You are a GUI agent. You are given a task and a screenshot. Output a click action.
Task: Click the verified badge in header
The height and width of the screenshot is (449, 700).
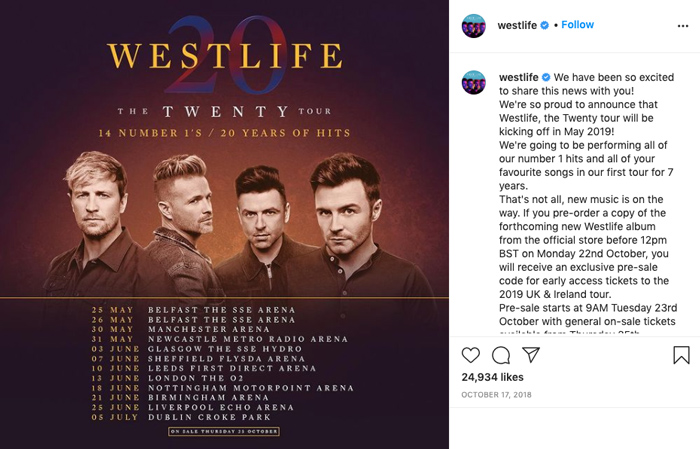click(x=545, y=25)
